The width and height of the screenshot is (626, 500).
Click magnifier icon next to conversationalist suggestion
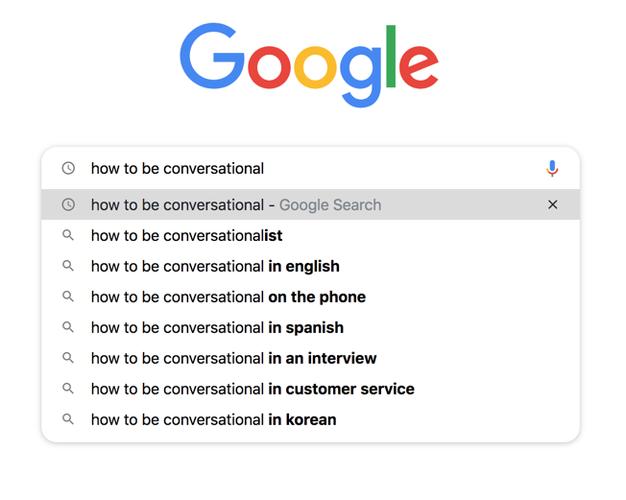click(68, 235)
